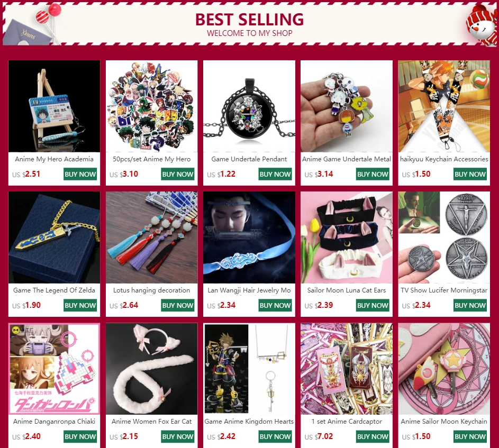Screen dimensions: 499x448
Task: View the Undertale metal keychain charms photo
Action: (x=347, y=106)
